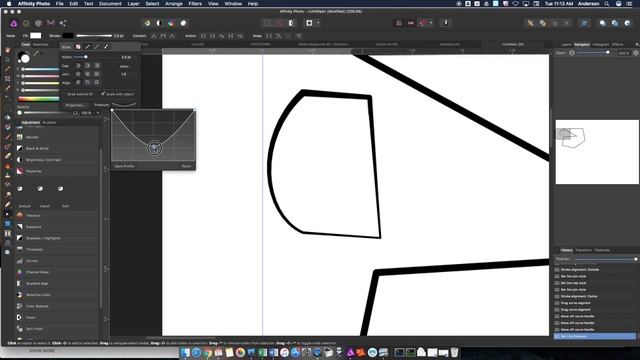Screen dimensions: 640x360
Task: Open Finder from the Dock
Action: point(186,352)
